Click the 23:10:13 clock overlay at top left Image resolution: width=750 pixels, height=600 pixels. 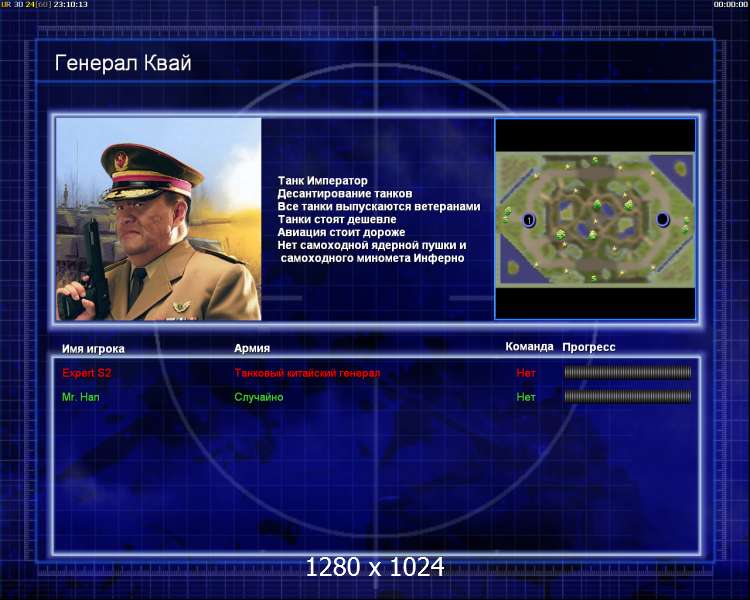click(71, 4)
